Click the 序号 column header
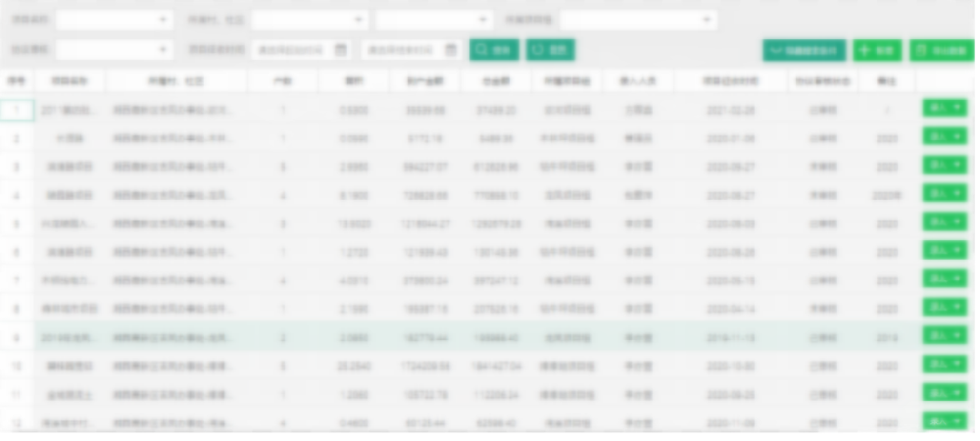 17,81
